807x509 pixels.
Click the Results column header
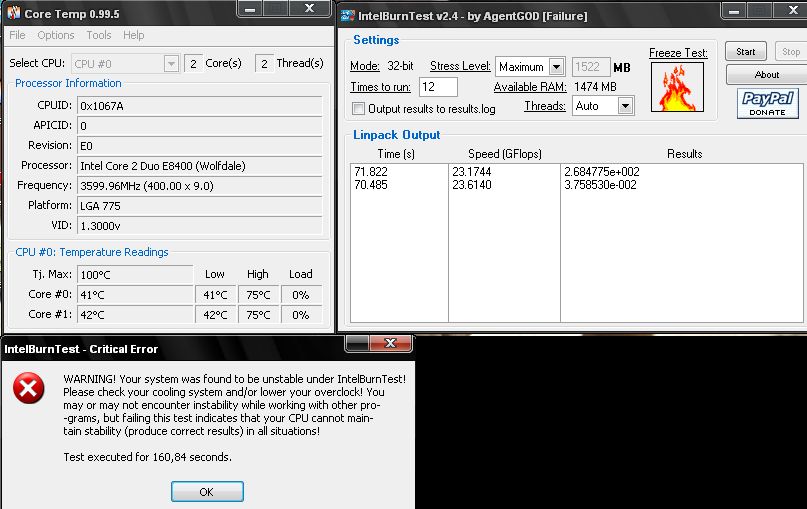pyautogui.click(x=685, y=154)
